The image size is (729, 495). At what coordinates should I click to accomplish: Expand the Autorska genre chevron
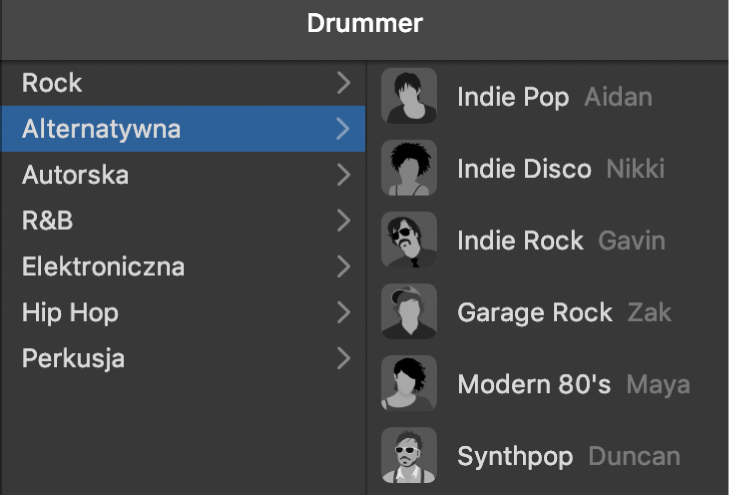[343, 175]
